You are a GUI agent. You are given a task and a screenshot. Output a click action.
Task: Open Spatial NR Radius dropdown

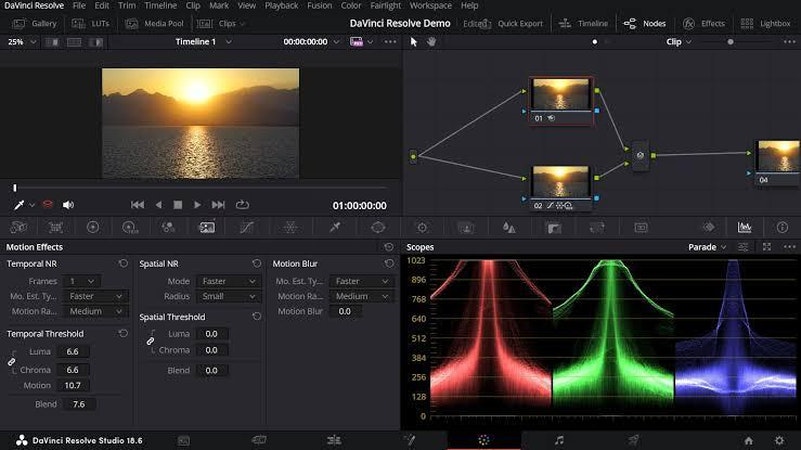228,296
